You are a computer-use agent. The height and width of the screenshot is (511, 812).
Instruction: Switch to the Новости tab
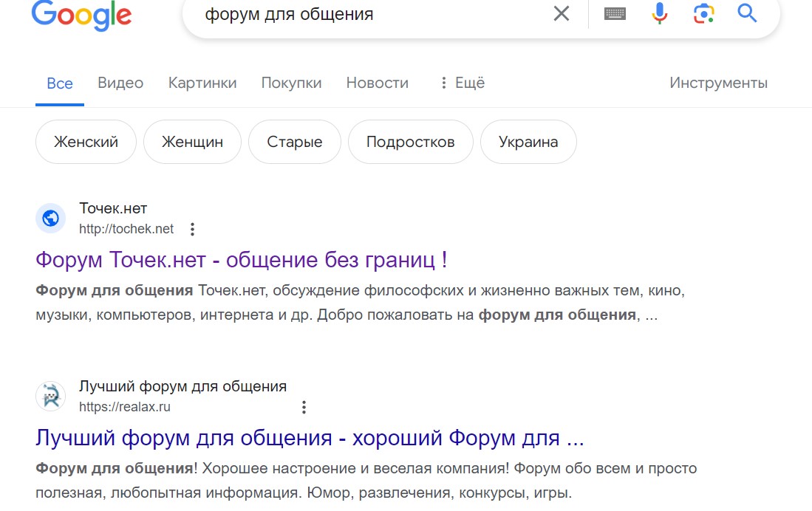tap(378, 83)
